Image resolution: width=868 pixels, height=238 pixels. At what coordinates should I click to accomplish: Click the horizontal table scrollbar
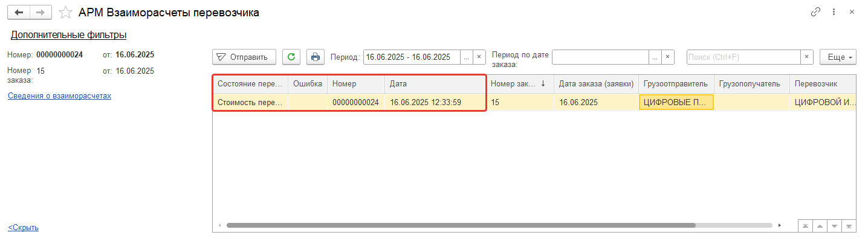(x=461, y=225)
